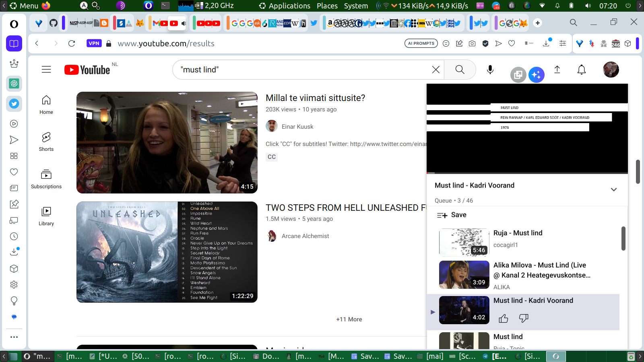Image resolution: width=644 pixels, height=362 pixels.
Task: Open the GitHub pinned tab
Action: (x=54, y=23)
